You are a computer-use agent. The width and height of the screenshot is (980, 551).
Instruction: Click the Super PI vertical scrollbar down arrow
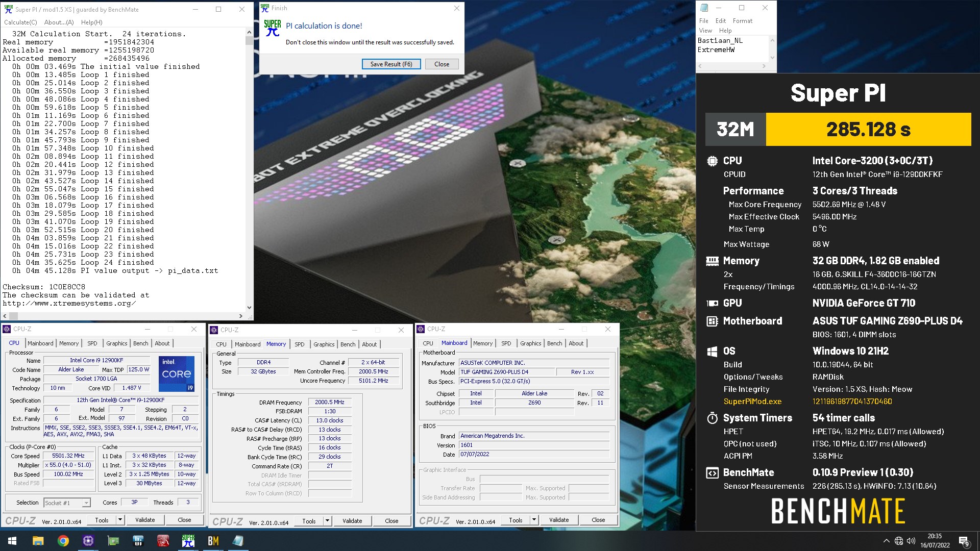click(249, 308)
